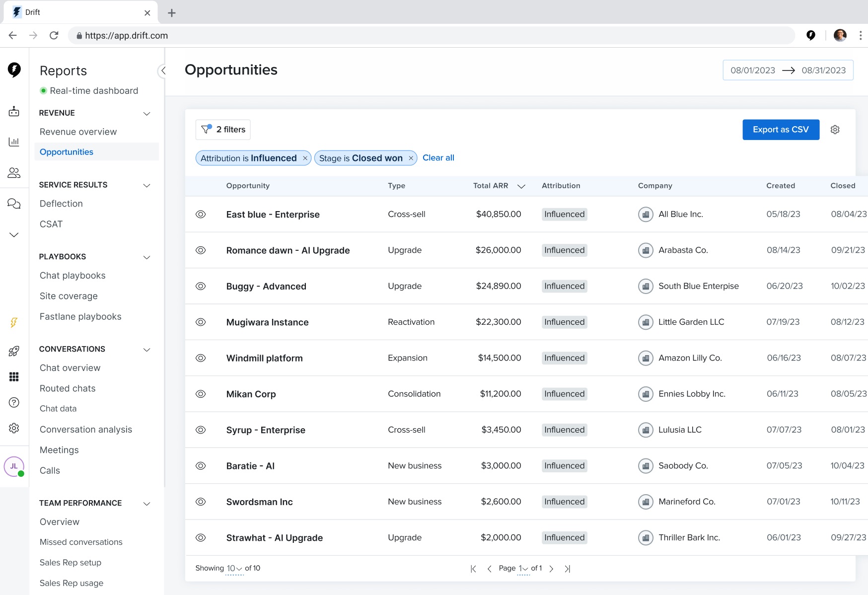The height and width of the screenshot is (595, 868).
Task: Collapse the PLAYBOOKS section
Action: pyautogui.click(x=147, y=257)
